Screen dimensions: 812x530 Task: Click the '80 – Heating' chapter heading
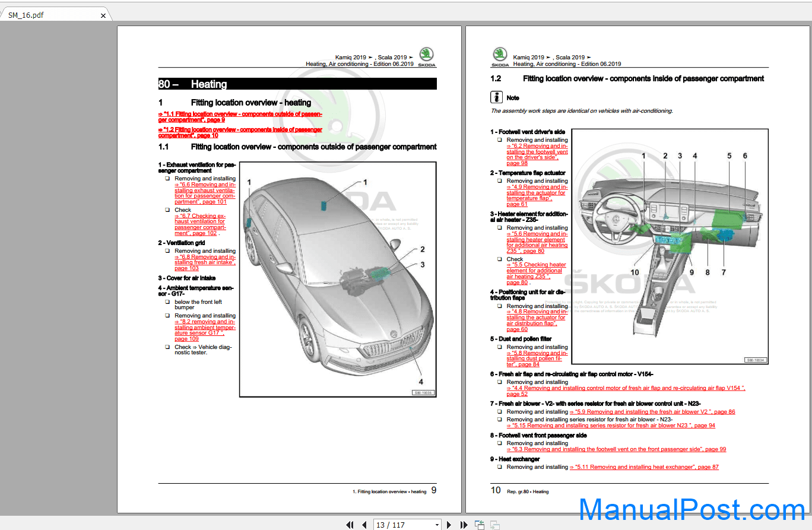point(297,84)
